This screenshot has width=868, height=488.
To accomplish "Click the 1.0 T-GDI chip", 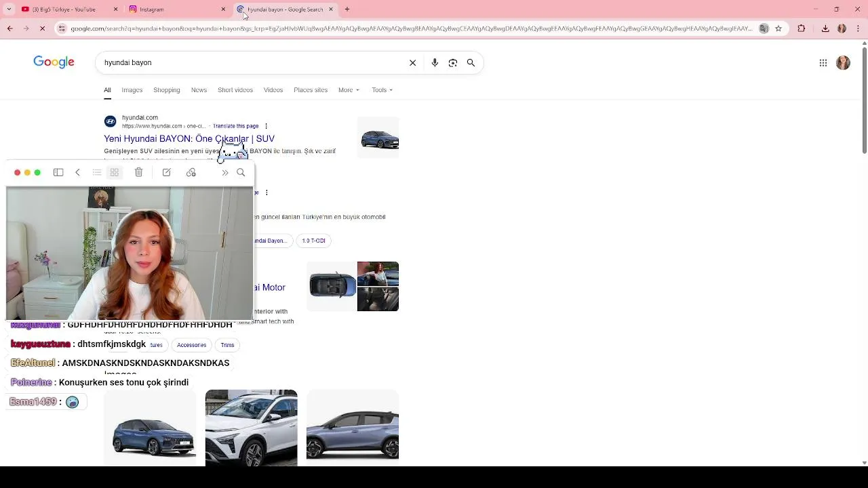I will pos(313,241).
